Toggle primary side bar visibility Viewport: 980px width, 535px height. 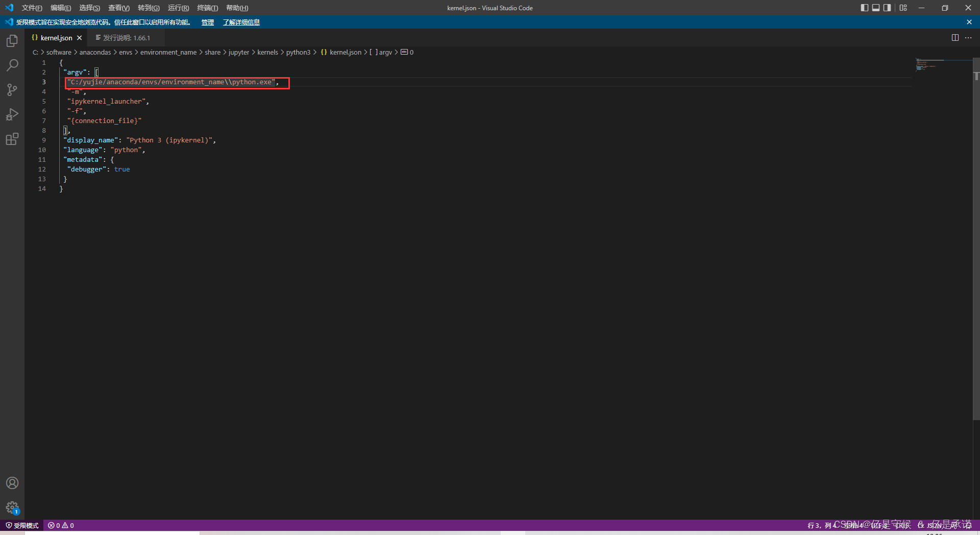[x=864, y=8]
